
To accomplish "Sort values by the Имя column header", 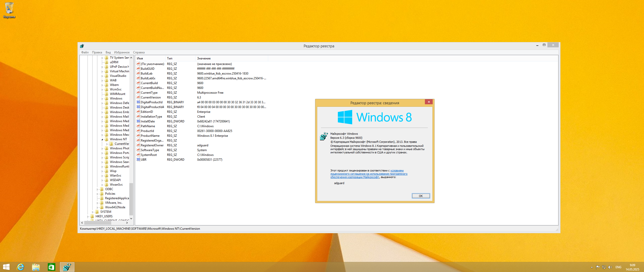I will [150, 58].
